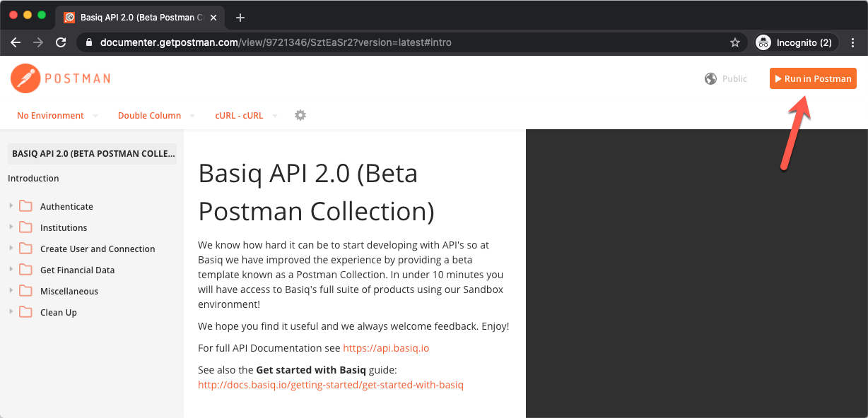The height and width of the screenshot is (418, 868).
Task: Open the https://api.basiq.io link
Action: pyautogui.click(x=386, y=348)
